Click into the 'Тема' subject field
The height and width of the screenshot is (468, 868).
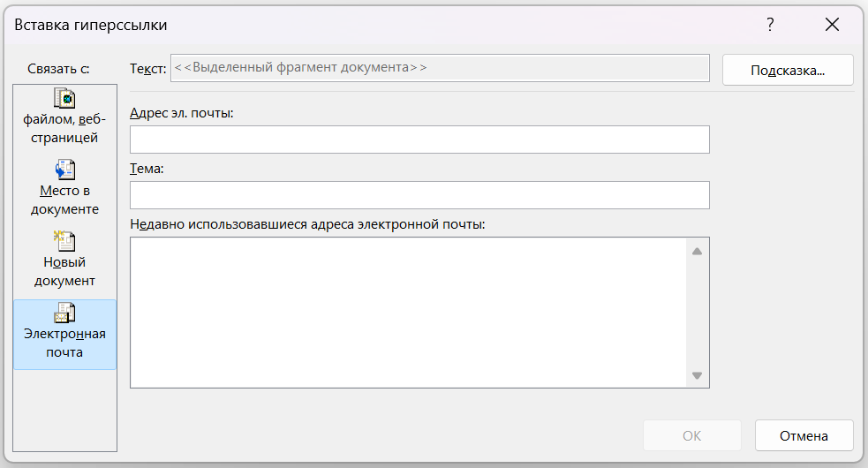click(x=419, y=195)
